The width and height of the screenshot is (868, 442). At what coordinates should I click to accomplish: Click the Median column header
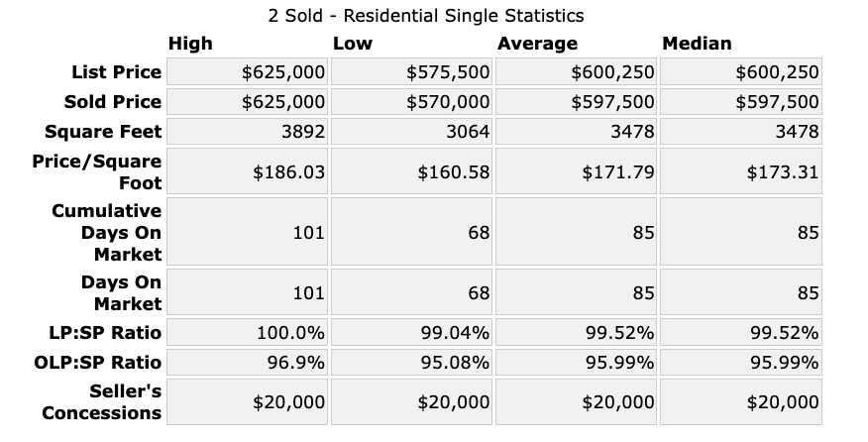[x=697, y=44]
